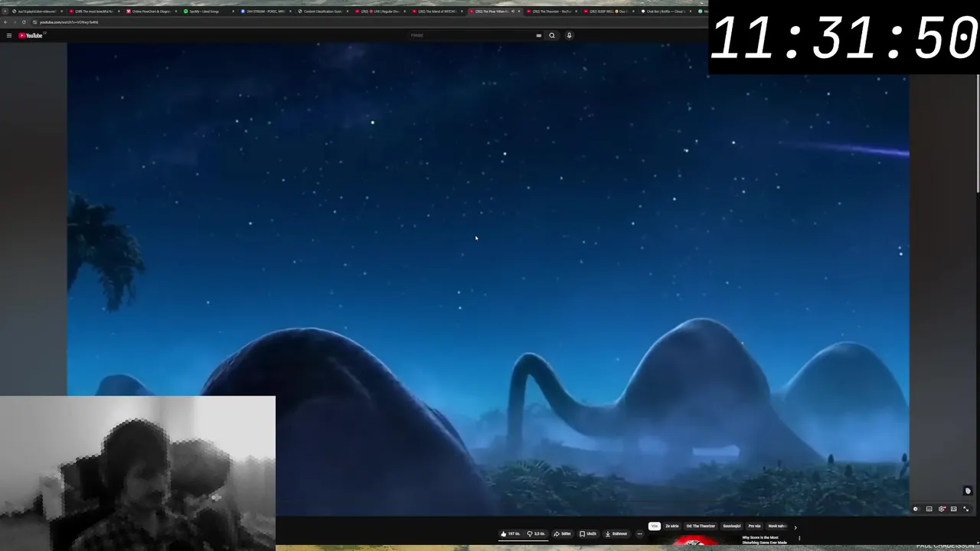Open options menu for the Scorn video
The height and width of the screenshot is (551, 980).
[799, 538]
